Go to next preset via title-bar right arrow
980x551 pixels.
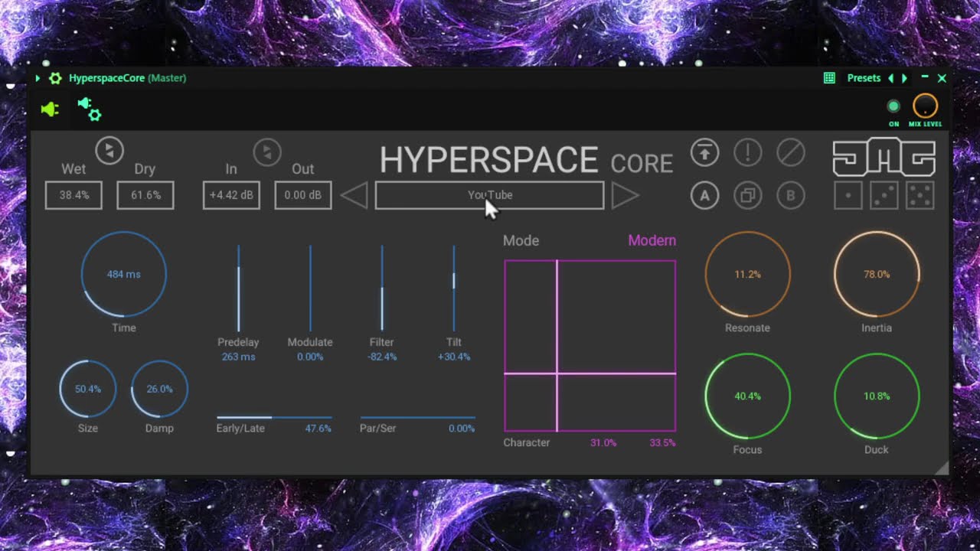pyautogui.click(x=904, y=78)
